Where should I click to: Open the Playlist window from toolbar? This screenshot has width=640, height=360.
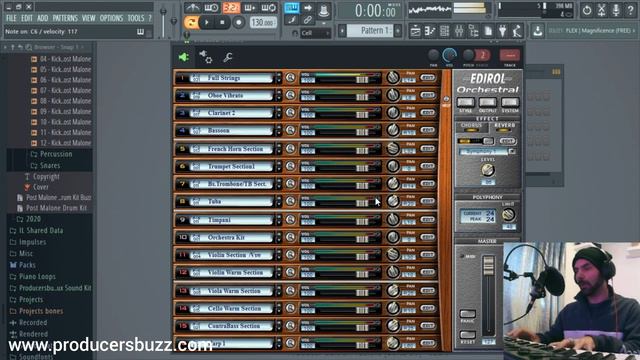(x=415, y=31)
